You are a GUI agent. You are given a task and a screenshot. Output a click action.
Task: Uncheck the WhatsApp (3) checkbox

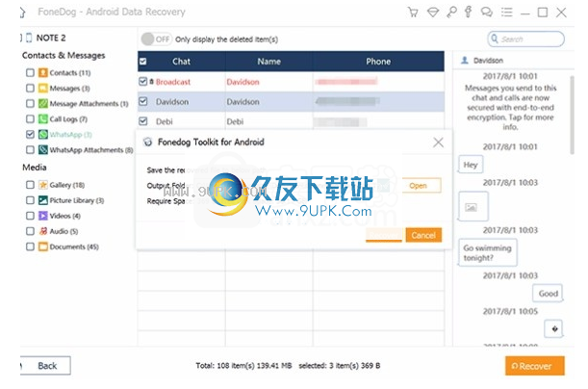click(x=30, y=134)
